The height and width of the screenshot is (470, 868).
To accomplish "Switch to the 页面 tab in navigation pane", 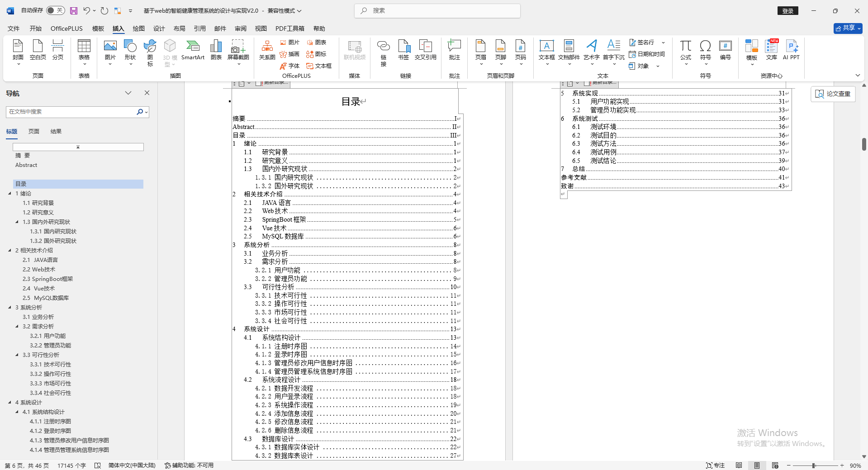I will (x=33, y=131).
